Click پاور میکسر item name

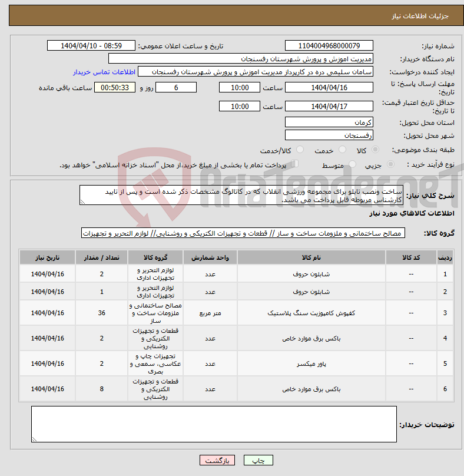(x=311, y=363)
